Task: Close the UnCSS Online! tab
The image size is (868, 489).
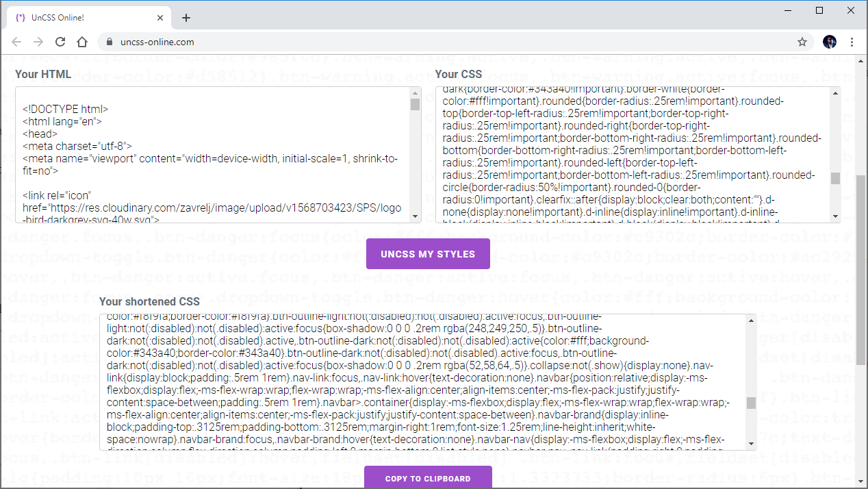Action: 159,18
